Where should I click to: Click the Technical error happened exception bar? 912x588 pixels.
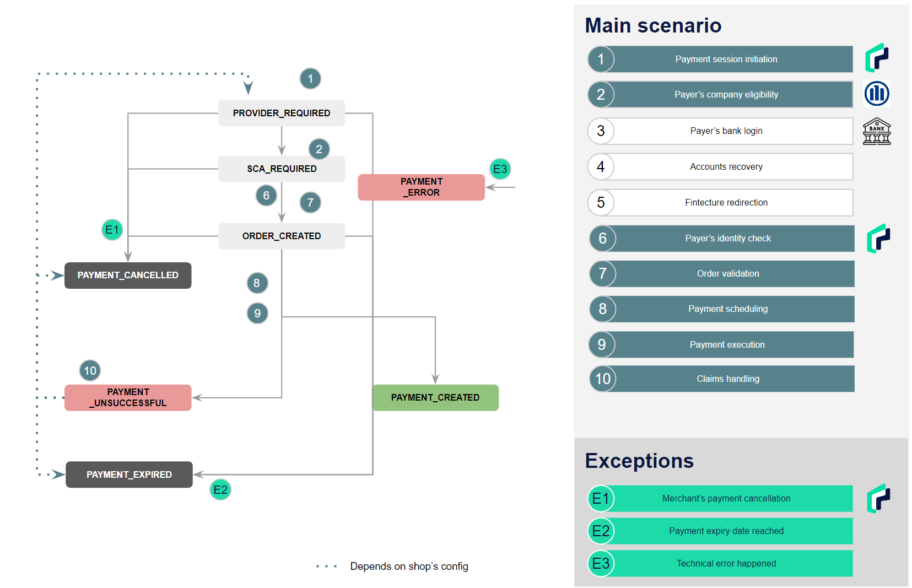coord(721,563)
